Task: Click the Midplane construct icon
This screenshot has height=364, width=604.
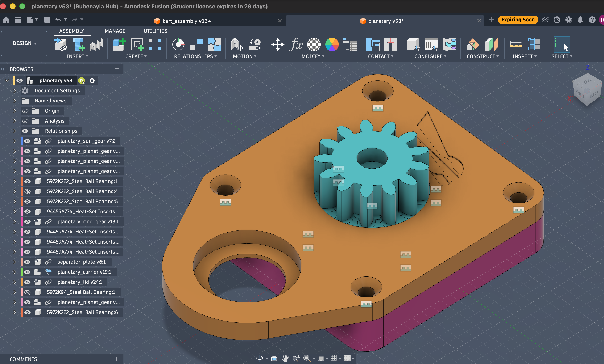Action: [492, 45]
